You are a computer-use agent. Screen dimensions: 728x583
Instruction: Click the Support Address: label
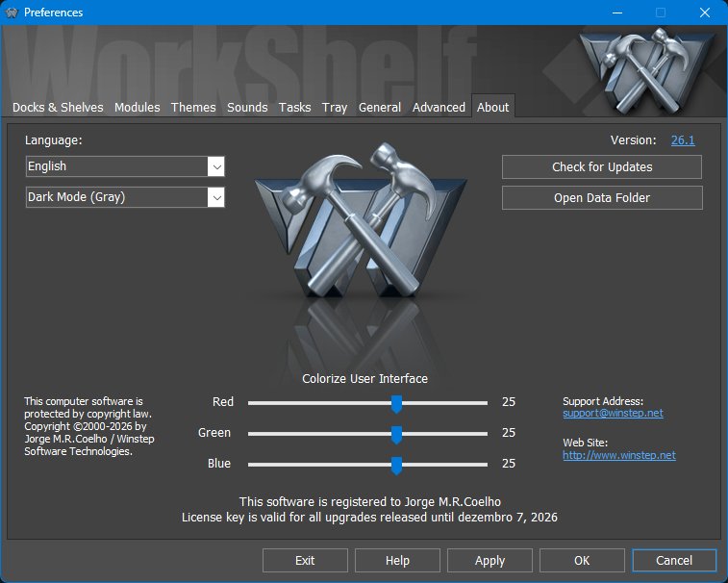pos(603,401)
